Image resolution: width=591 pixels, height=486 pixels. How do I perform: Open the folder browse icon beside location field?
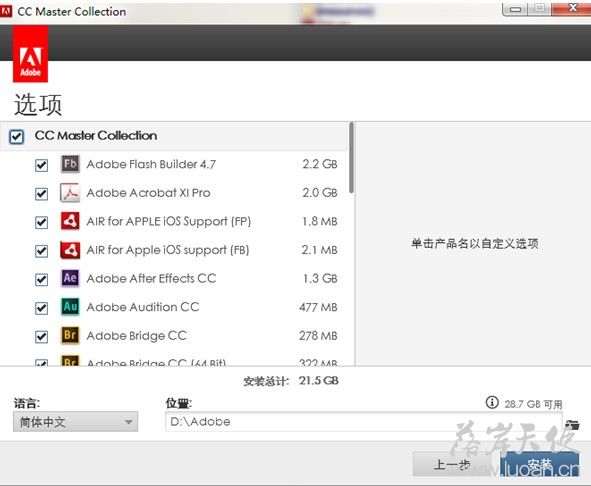[x=572, y=425]
